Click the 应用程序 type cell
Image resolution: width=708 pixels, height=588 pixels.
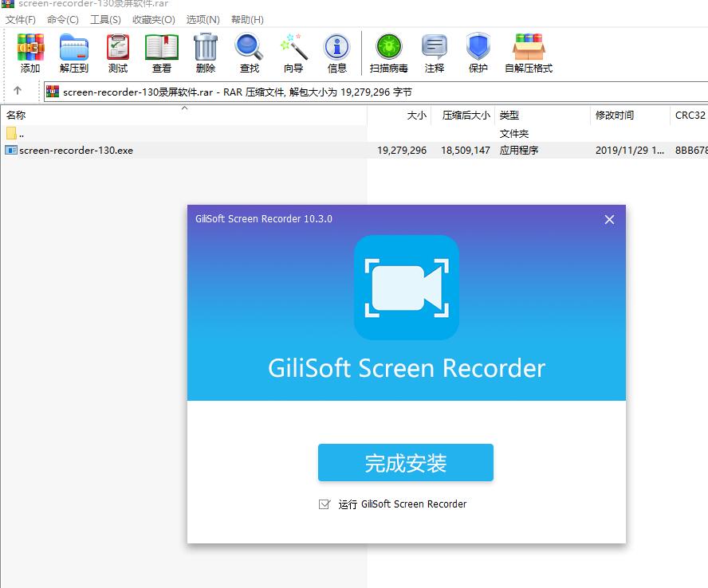[519, 151]
